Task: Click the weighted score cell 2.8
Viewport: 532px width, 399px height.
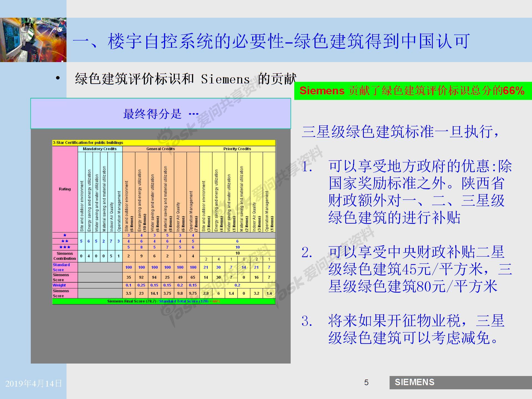Action: click(x=206, y=293)
